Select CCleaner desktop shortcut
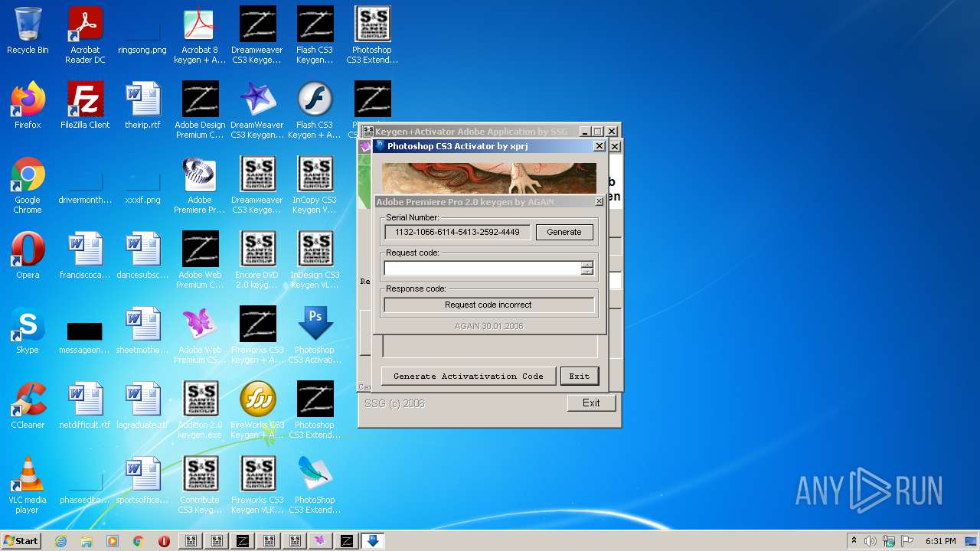The image size is (980, 551). 28,406
